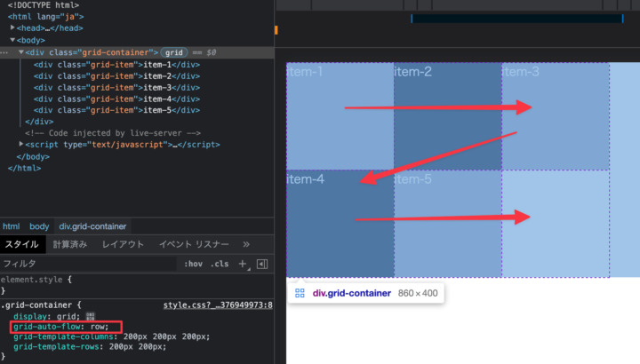Focus the フィルタ filter field

click(x=88, y=264)
